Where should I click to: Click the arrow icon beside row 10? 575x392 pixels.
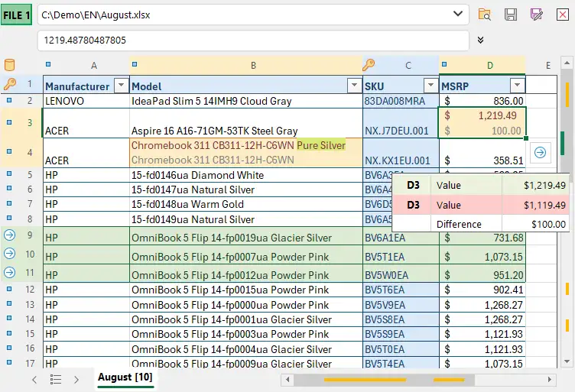[x=9, y=253]
